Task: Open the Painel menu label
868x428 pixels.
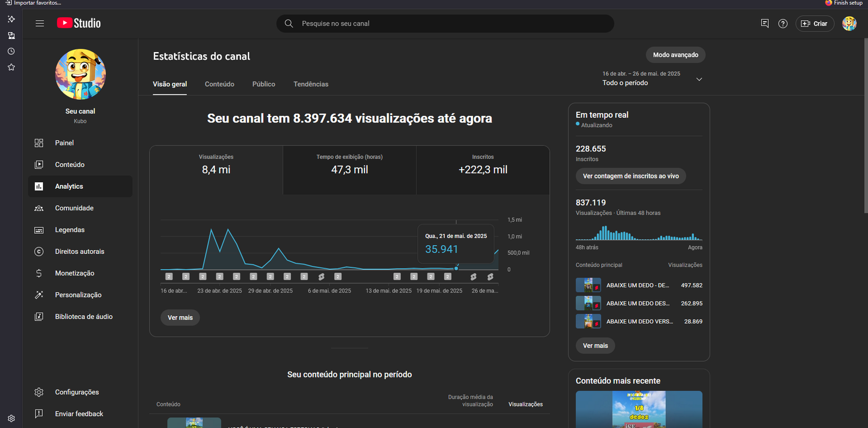Action: point(64,143)
